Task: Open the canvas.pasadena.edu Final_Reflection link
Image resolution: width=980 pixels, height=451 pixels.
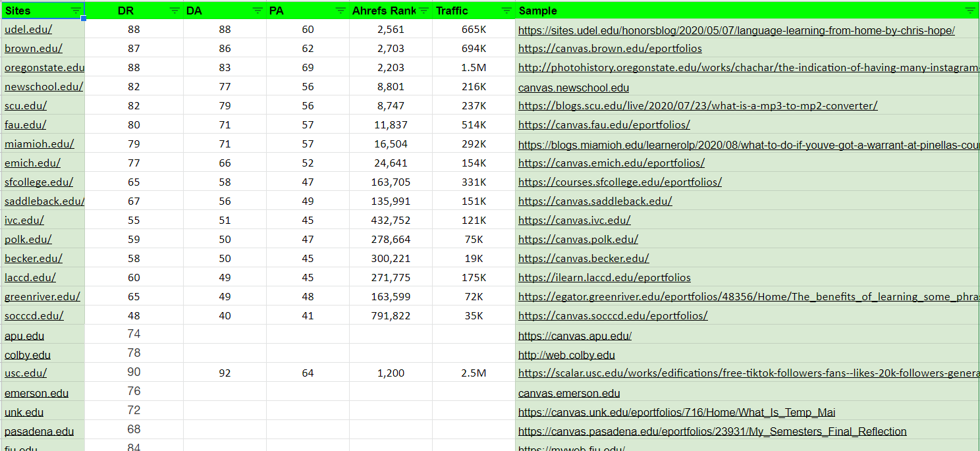Action: [x=713, y=431]
